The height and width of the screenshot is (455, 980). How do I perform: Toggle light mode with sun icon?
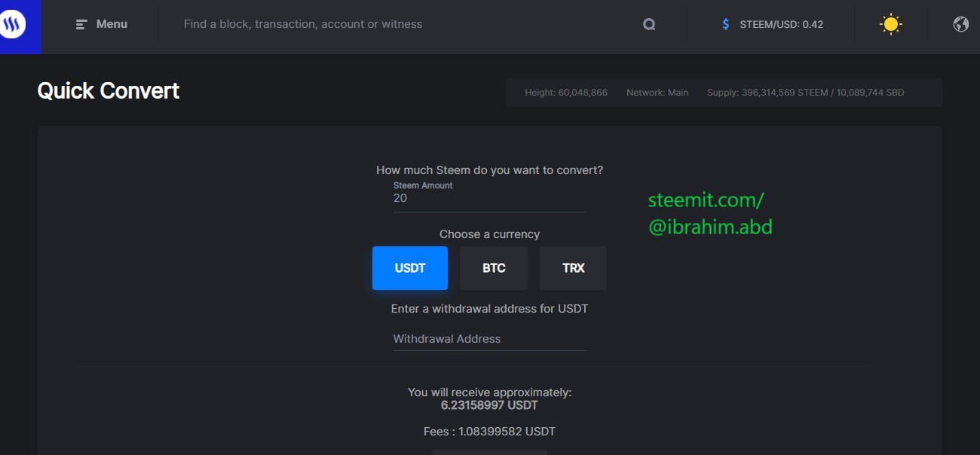coord(891,24)
